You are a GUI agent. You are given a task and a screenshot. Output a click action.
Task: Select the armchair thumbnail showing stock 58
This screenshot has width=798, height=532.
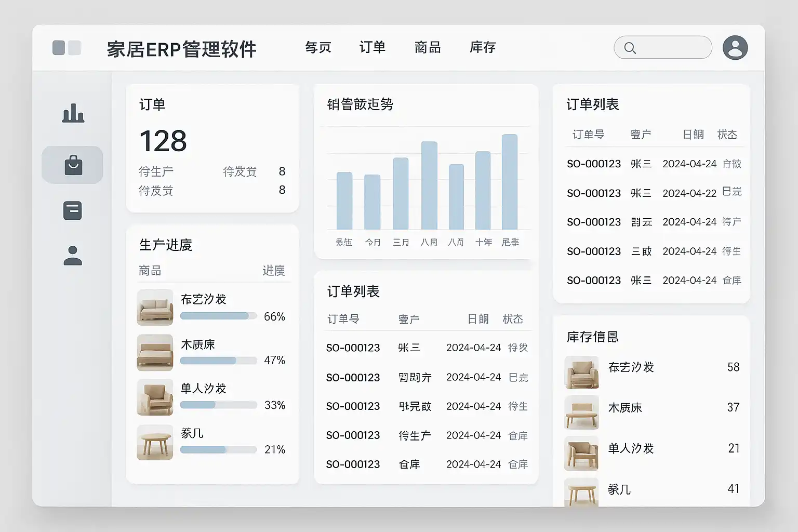pyautogui.click(x=581, y=372)
